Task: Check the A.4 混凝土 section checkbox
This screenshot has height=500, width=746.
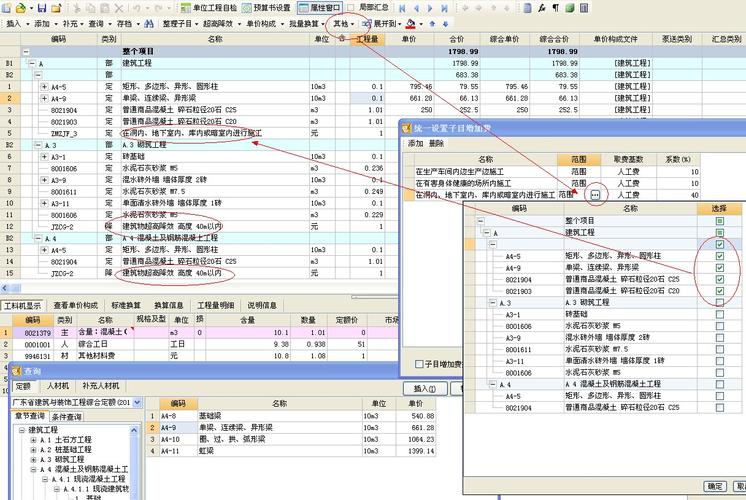Action: point(720,384)
